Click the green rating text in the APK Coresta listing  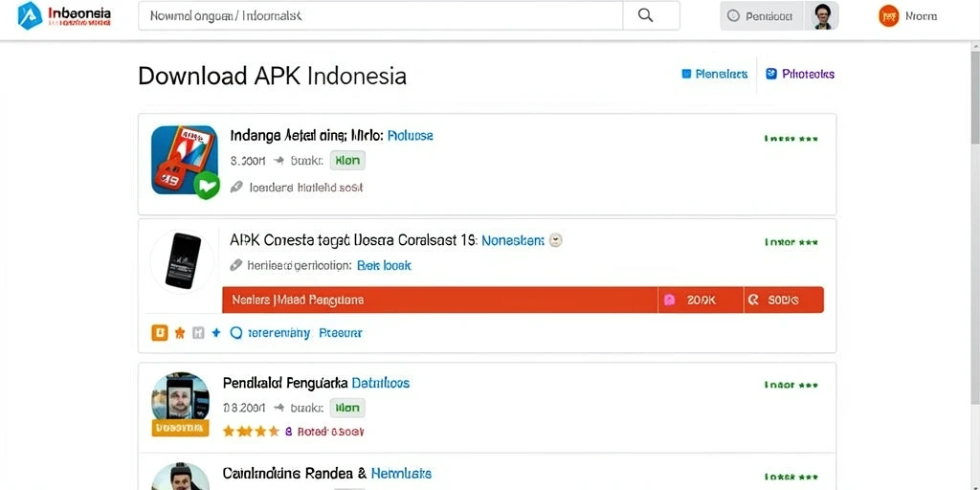click(791, 242)
